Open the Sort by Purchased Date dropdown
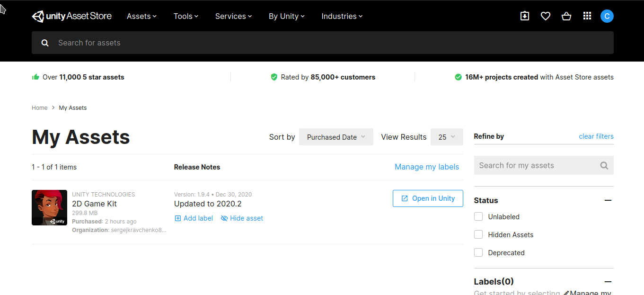 click(x=336, y=137)
